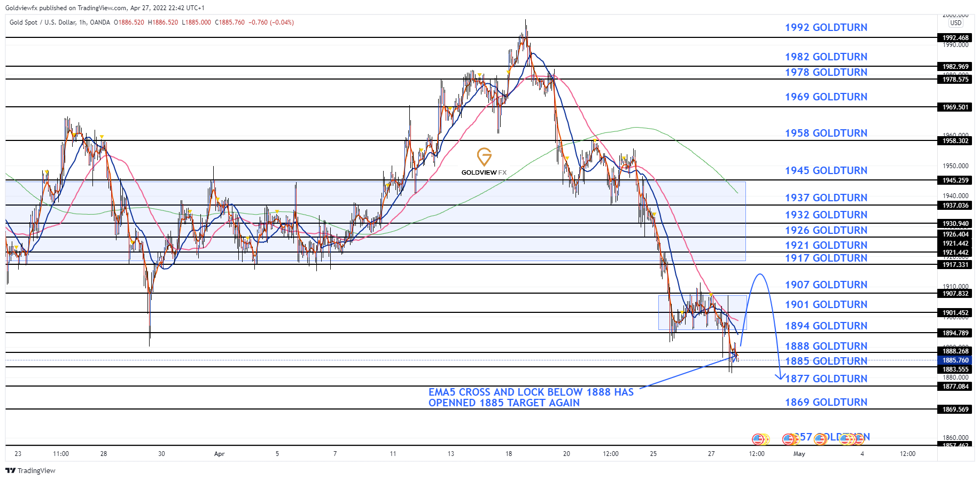Viewport: 980px width, 480px height.
Task: Select the 1992 GOLDTURN label
Action: (826, 27)
